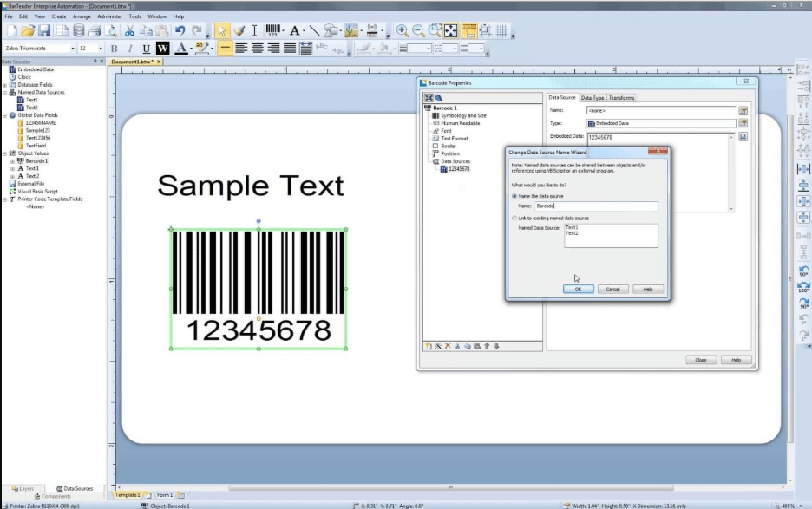Click the Undo arrow icon

point(180,30)
